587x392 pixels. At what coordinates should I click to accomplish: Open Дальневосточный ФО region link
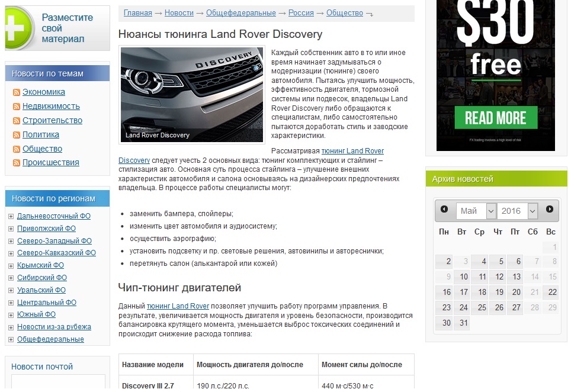point(54,216)
